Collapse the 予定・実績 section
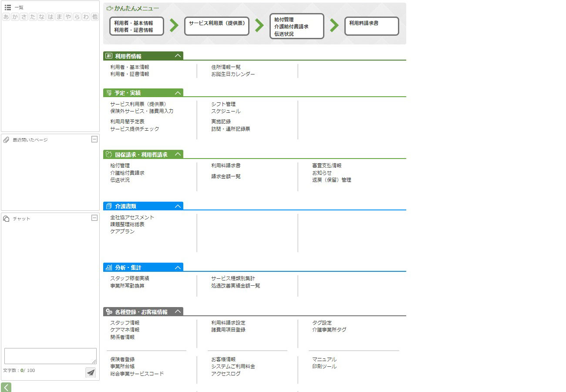 (x=177, y=93)
